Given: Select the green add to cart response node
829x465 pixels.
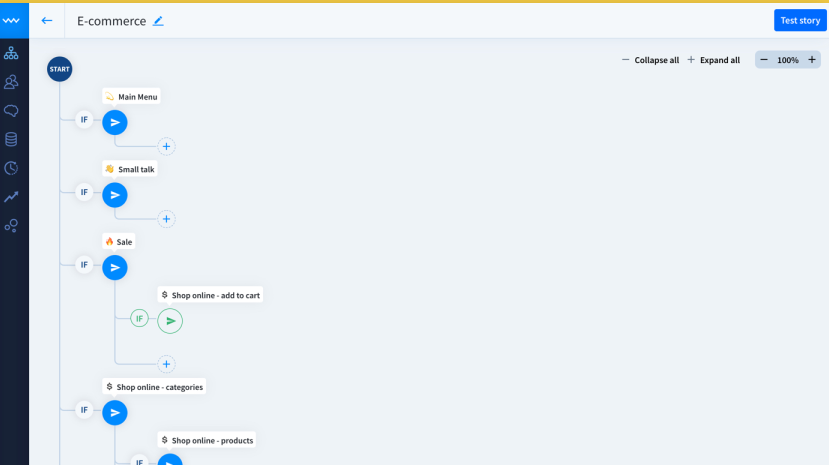Looking at the screenshot, I should click(170, 321).
